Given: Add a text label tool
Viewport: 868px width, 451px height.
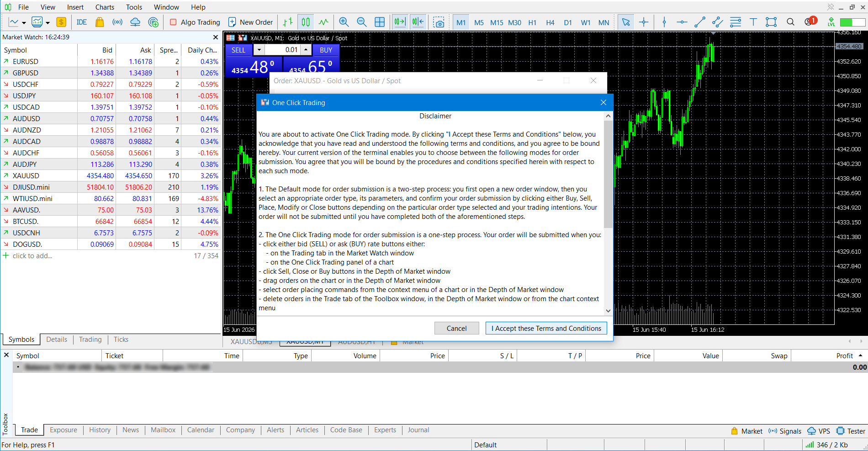Looking at the screenshot, I should 753,22.
